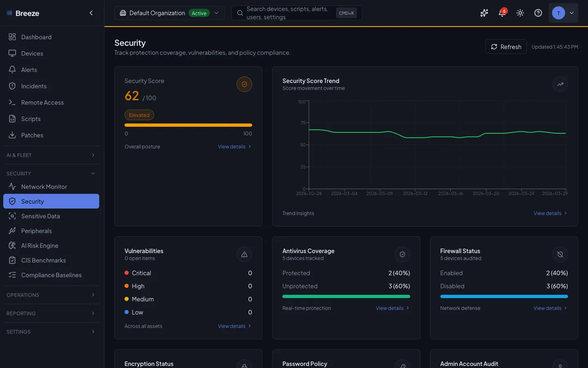588x368 pixels.
Task: Select Network Monitor in the sidebar
Action: (x=44, y=186)
